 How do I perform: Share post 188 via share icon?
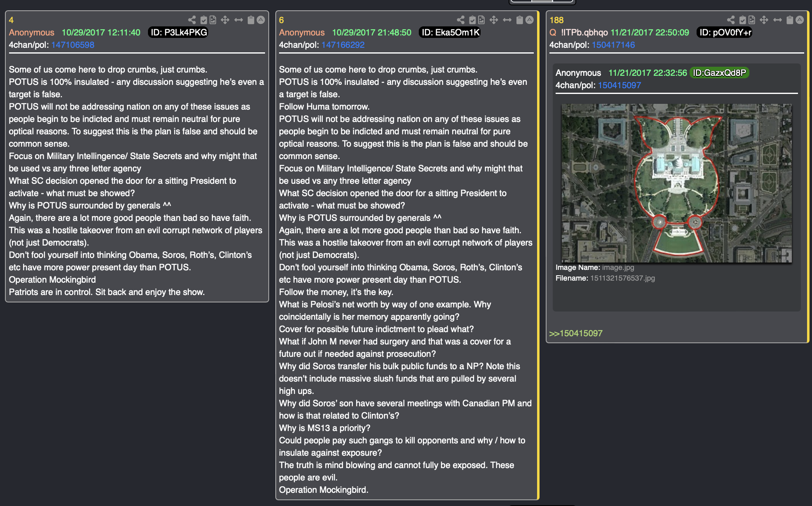click(731, 20)
